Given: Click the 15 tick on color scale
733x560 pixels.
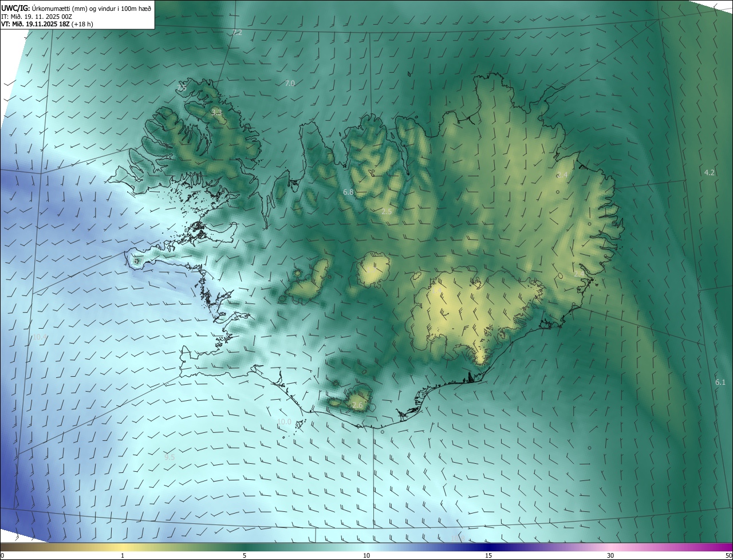Looking at the screenshot, I should (488, 556).
